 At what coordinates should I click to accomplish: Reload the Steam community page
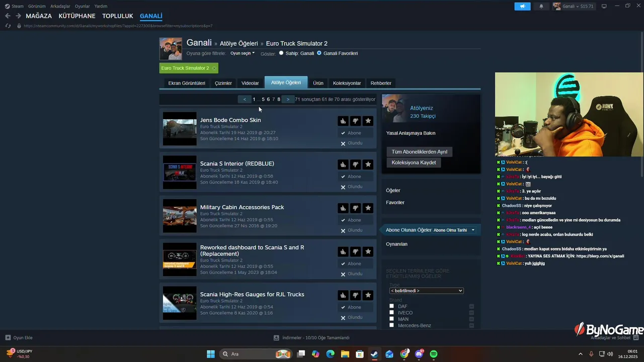[x=8, y=26]
